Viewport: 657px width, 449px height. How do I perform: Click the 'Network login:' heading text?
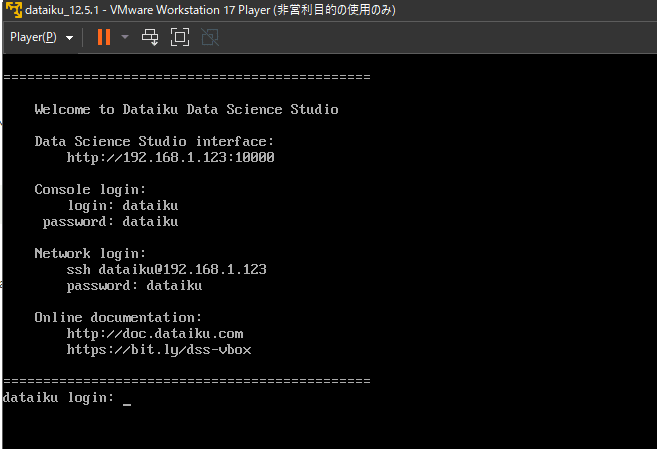(x=90, y=254)
